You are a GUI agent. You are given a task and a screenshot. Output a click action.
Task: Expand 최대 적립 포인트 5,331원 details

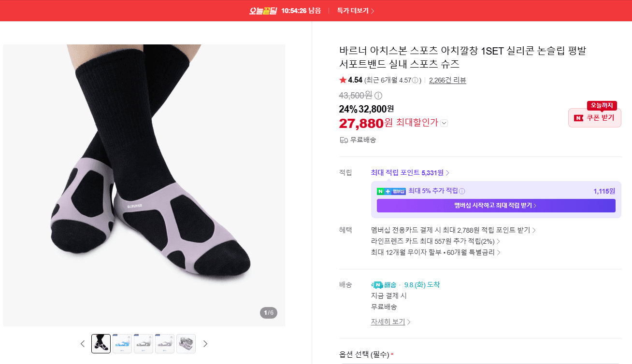[410, 173]
